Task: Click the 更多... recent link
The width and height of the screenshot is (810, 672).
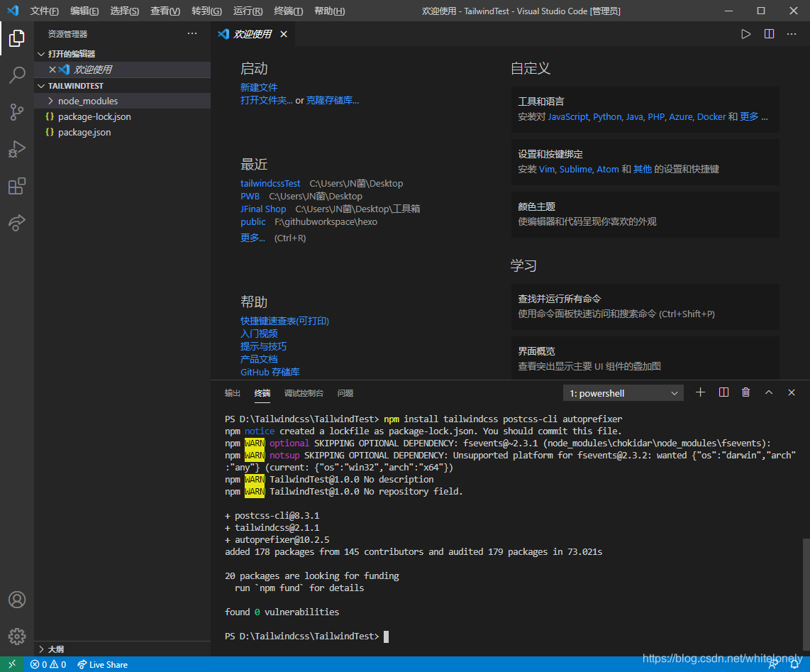Action: point(253,238)
